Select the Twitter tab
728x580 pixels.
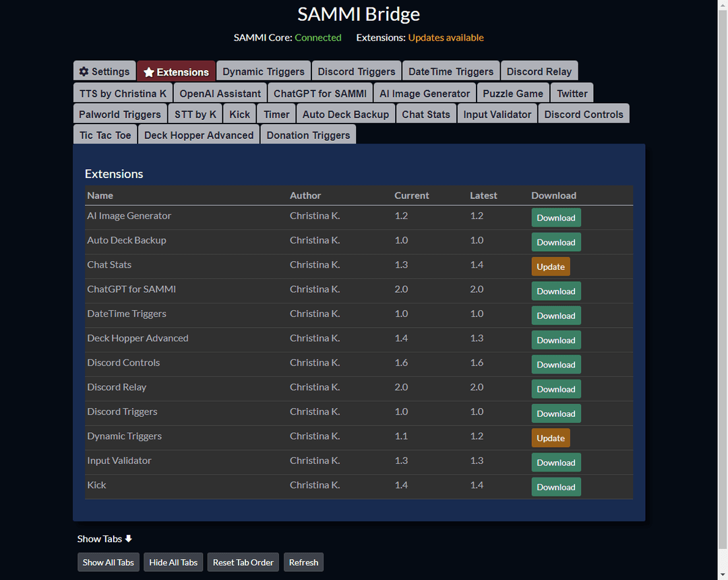coord(572,93)
